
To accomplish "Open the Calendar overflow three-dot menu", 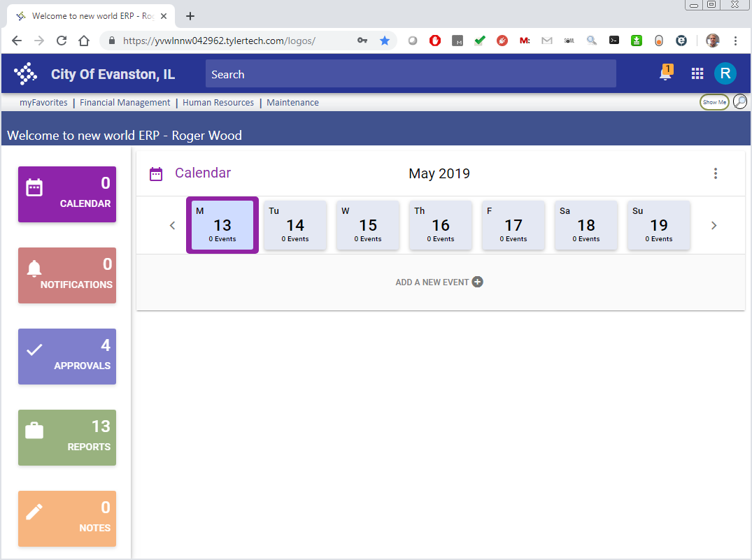I will point(716,173).
